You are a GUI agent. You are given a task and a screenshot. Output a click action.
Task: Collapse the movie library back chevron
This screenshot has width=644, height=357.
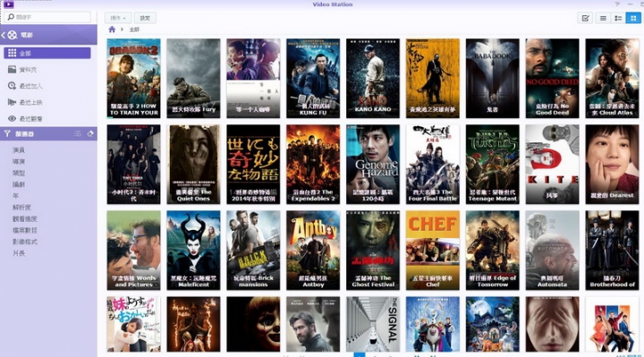[4, 35]
